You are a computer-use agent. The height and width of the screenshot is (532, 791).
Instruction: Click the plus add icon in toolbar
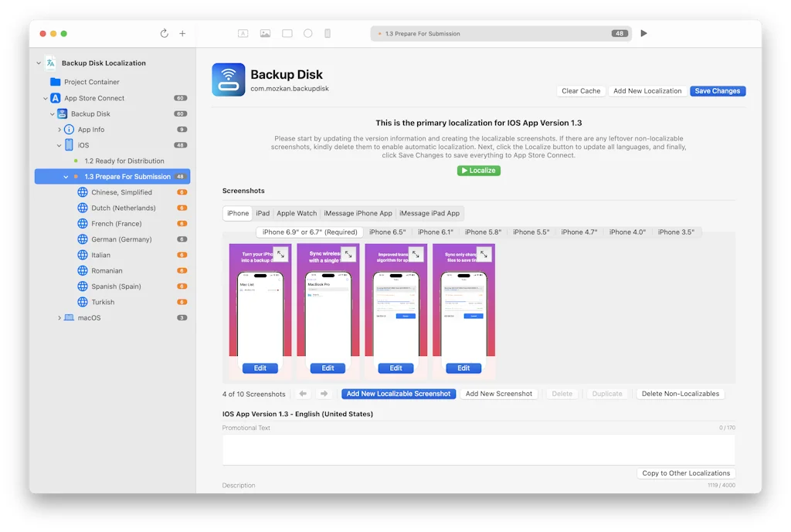tap(182, 33)
